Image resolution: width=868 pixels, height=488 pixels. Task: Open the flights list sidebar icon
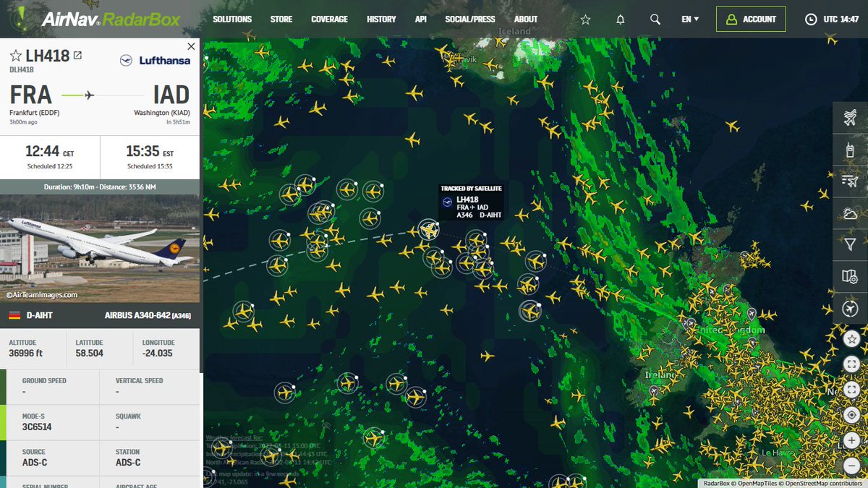tap(851, 119)
